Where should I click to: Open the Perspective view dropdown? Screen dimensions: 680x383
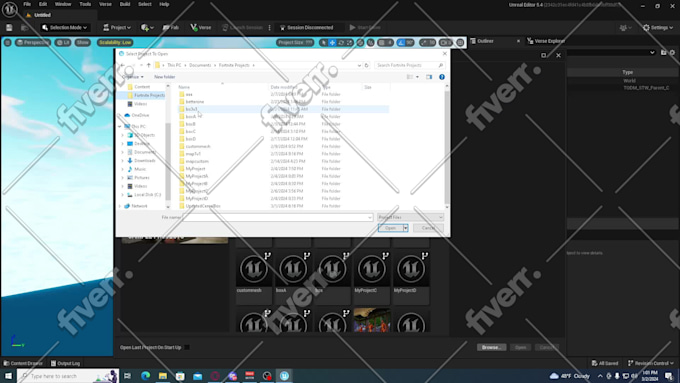coord(33,43)
